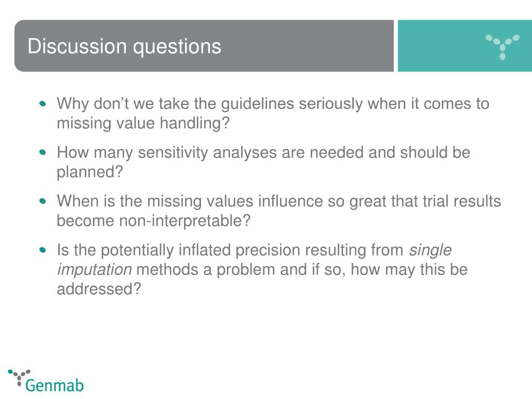Click the small dot emblem above the Genmab text
The height and width of the screenshot is (399, 532).
(x=19, y=377)
